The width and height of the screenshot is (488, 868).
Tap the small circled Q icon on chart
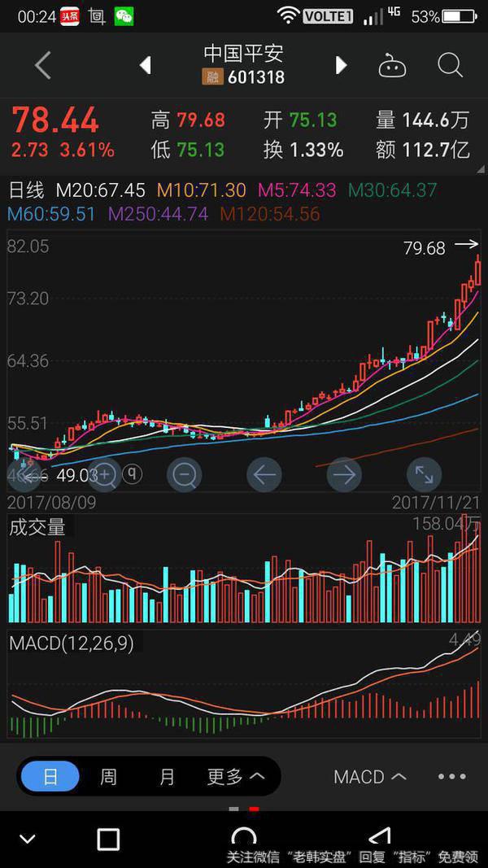(x=133, y=473)
